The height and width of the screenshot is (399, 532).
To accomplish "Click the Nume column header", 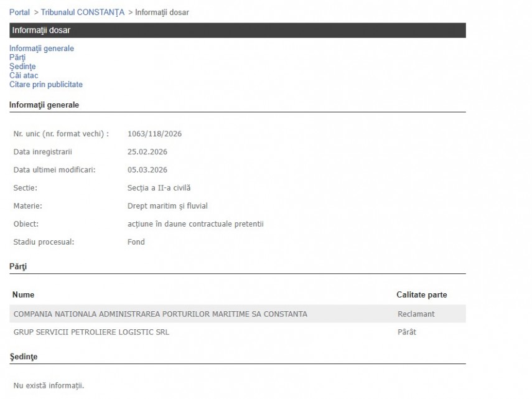I will [x=24, y=295].
